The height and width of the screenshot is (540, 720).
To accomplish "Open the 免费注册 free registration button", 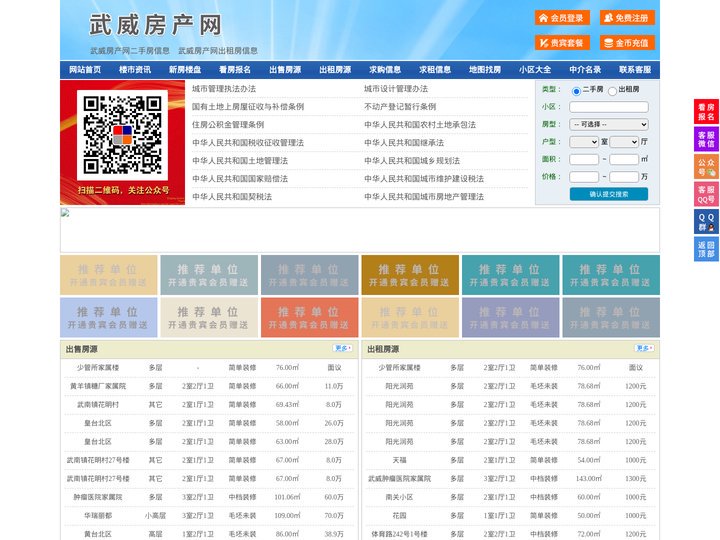I will [627, 18].
